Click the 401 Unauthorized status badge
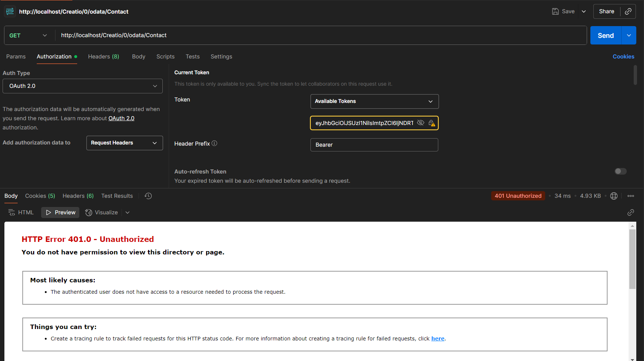The height and width of the screenshot is (361, 644). [518, 196]
